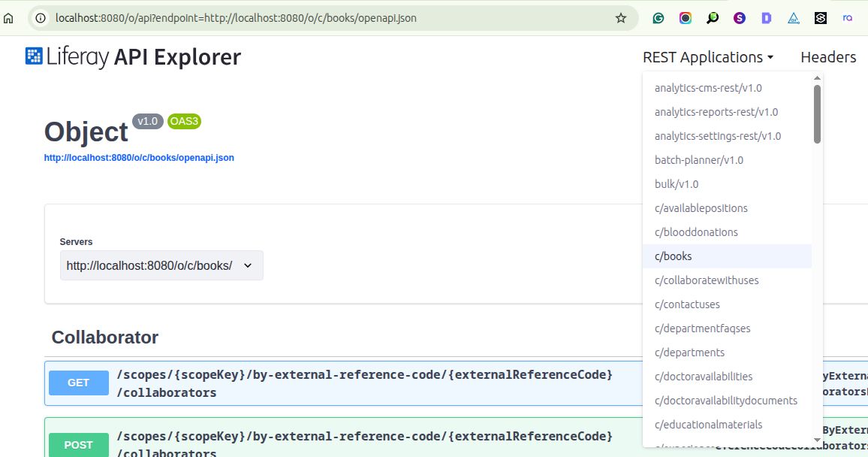Click the Object title heading

pos(86,132)
